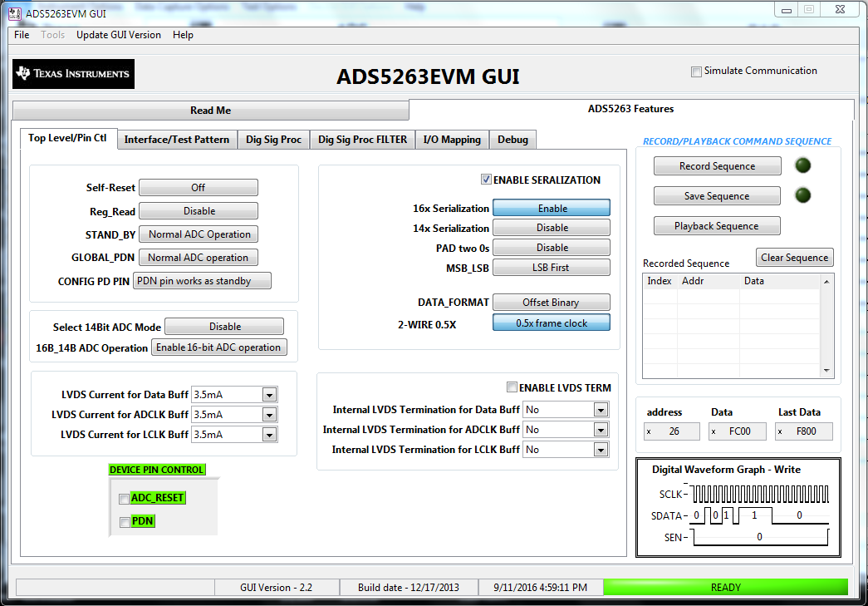Click STAND_BY Normal ADC Operation button
868x606 pixels.
(199, 234)
